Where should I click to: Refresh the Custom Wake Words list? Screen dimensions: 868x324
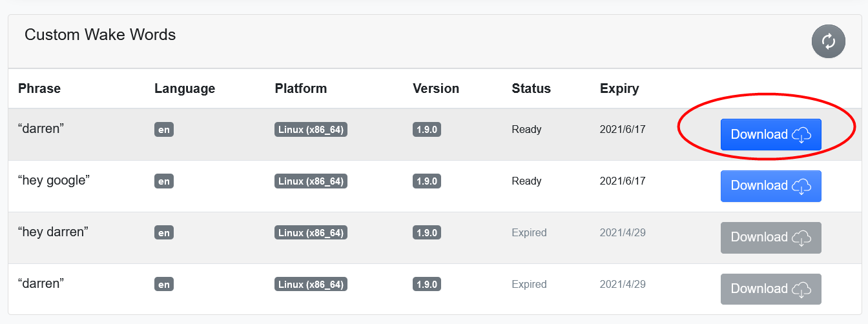coord(829,41)
